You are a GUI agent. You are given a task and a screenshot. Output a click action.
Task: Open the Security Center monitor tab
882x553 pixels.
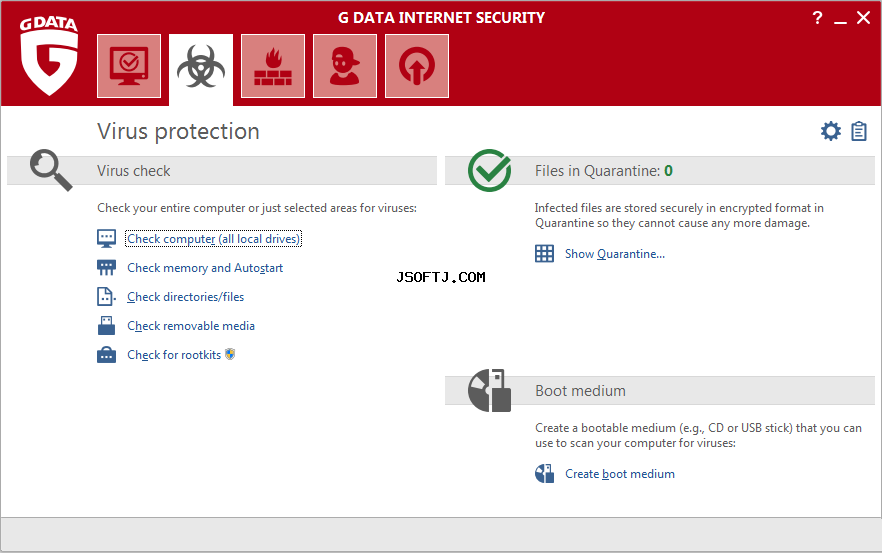point(129,66)
